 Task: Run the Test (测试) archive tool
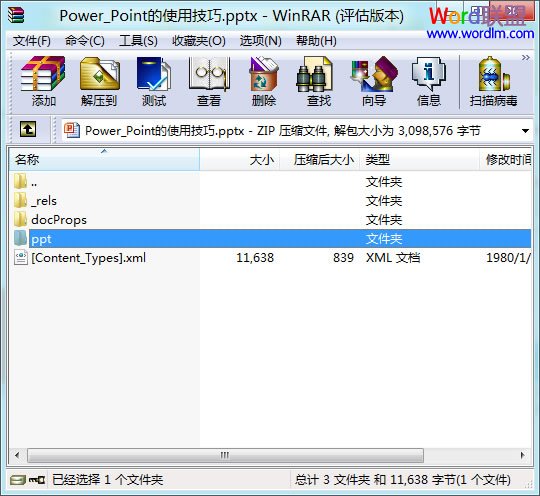tap(154, 82)
